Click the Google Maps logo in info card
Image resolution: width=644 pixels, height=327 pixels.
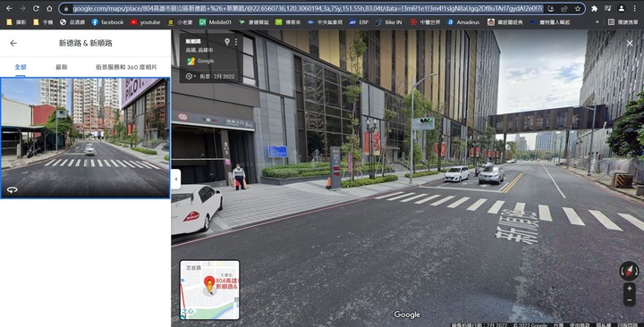tap(191, 61)
